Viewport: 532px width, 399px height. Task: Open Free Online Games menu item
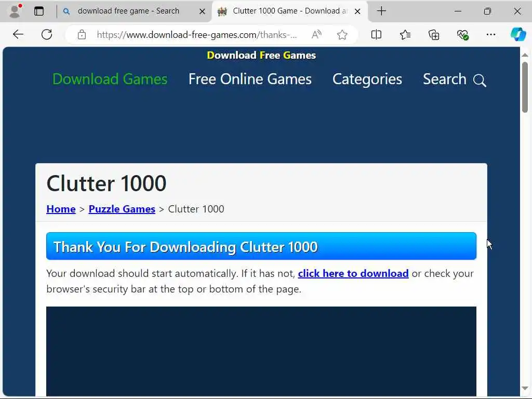point(250,79)
